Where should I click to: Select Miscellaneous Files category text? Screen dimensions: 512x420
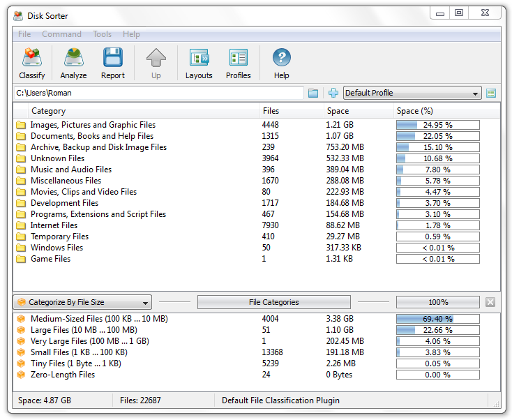click(66, 181)
